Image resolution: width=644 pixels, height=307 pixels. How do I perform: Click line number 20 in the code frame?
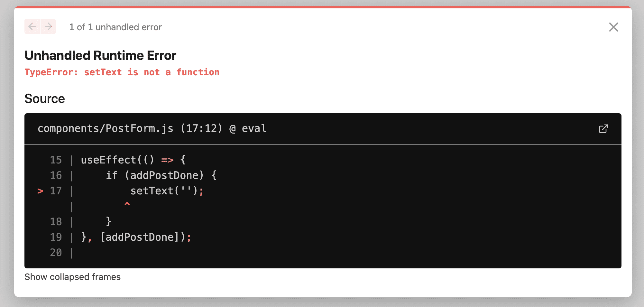(56, 253)
